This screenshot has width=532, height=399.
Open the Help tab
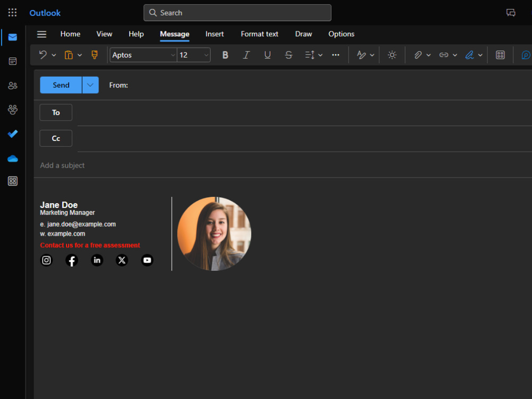coord(136,34)
